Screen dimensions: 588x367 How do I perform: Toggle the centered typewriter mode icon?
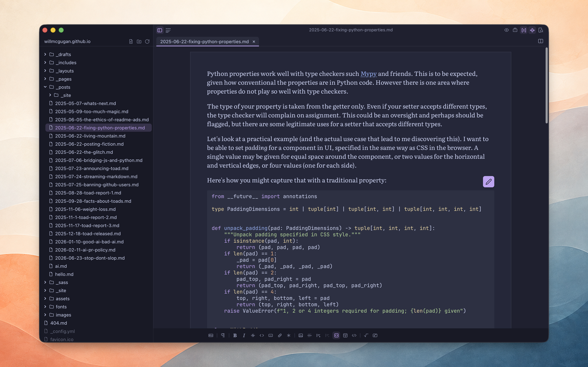(532, 30)
